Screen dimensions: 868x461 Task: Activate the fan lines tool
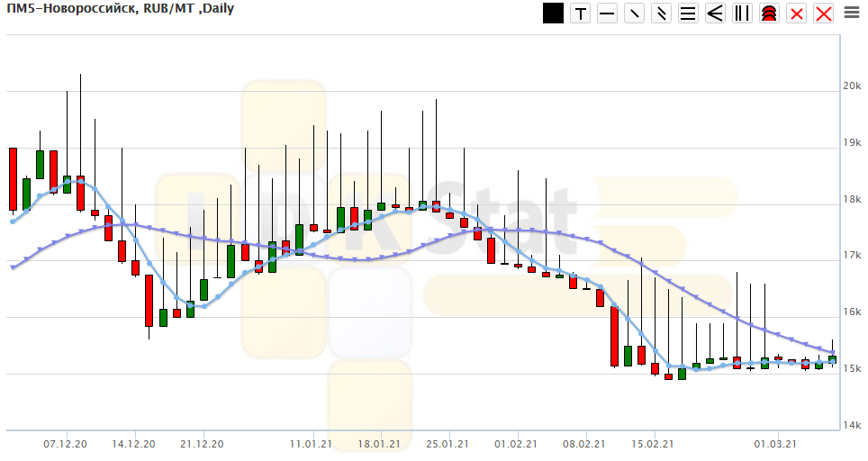point(716,14)
